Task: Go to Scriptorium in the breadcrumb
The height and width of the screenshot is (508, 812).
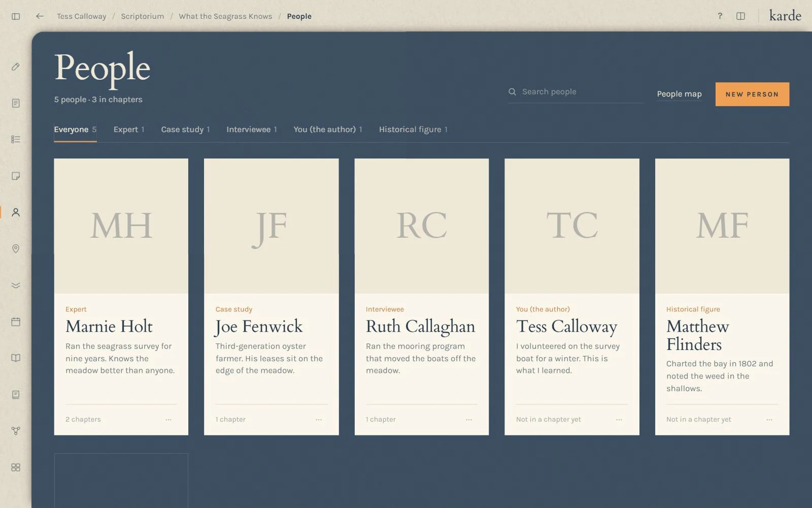Action: click(x=143, y=16)
